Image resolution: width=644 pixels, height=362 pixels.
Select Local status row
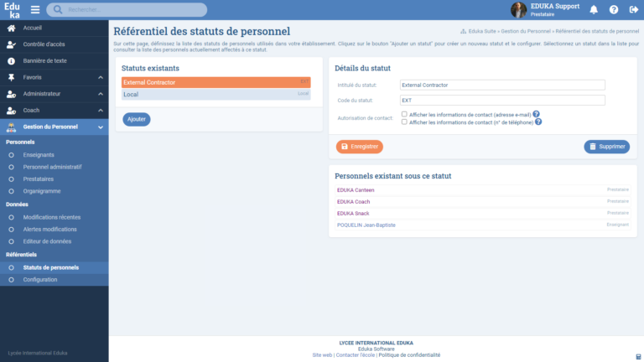pyautogui.click(x=216, y=95)
